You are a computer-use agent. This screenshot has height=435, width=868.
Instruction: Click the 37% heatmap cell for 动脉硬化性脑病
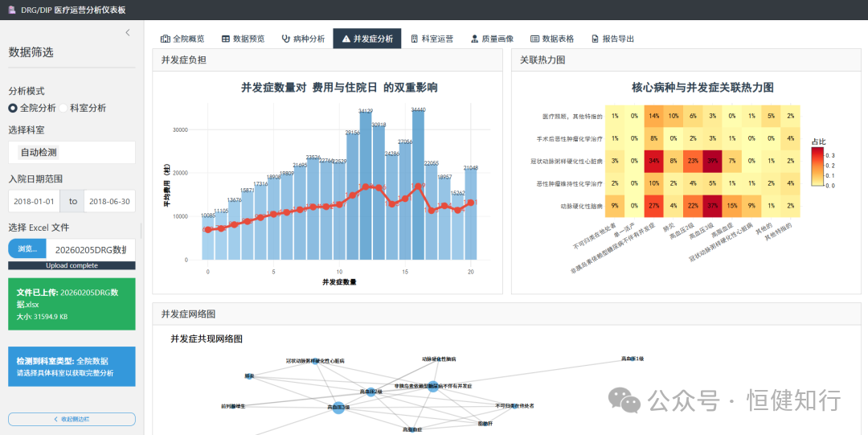(712, 206)
